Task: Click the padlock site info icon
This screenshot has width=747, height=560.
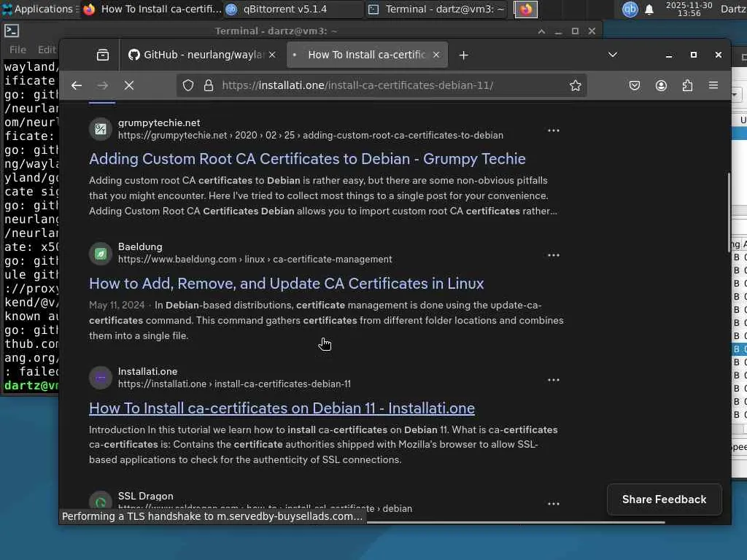Action: point(208,86)
